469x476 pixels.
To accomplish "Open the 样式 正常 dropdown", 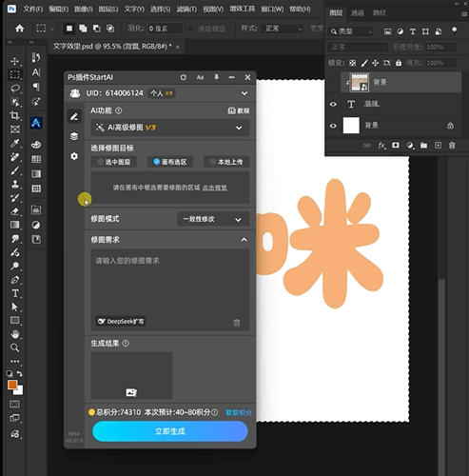I will click(x=283, y=29).
